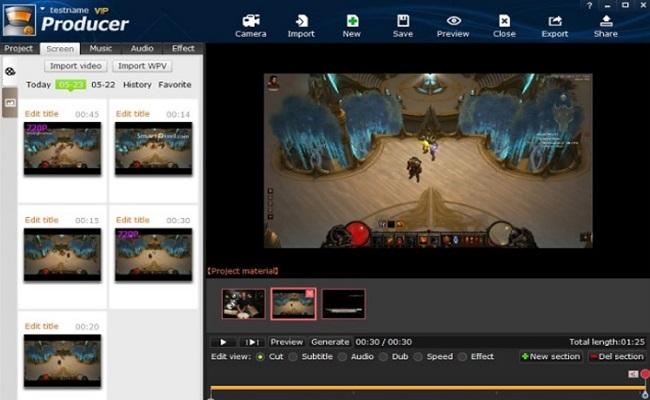Image resolution: width=650 pixels, height=400 pixels.
Task: Select the 00:45 video thumbnail
Action: (x=62, y=148)
